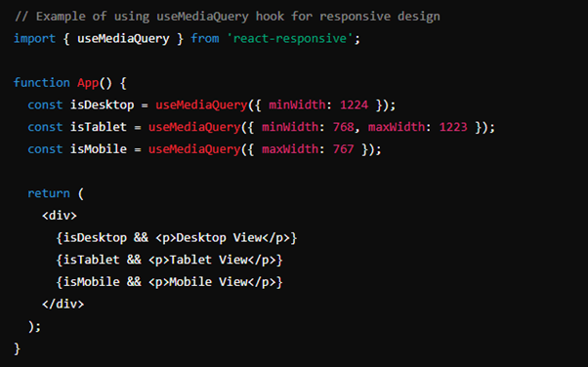Click the 'from' keyword
Screen dimensions: 588x367
205,39
